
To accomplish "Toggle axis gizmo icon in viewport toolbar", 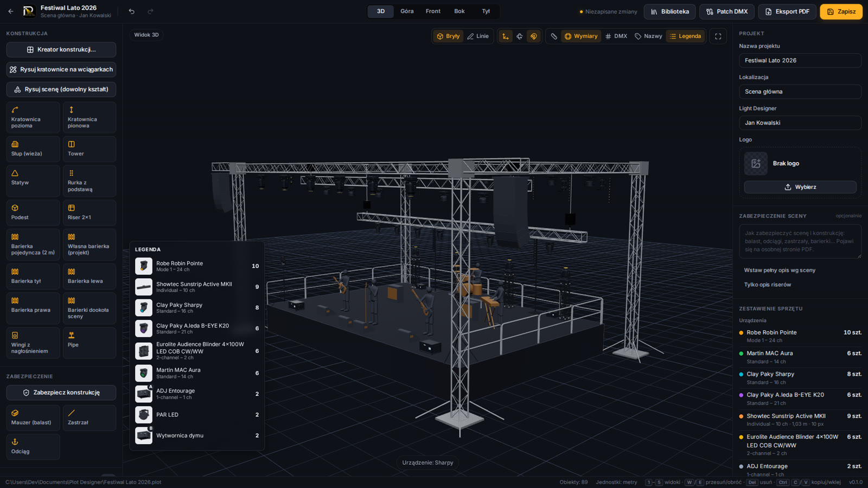I will (x=506, y=36).
